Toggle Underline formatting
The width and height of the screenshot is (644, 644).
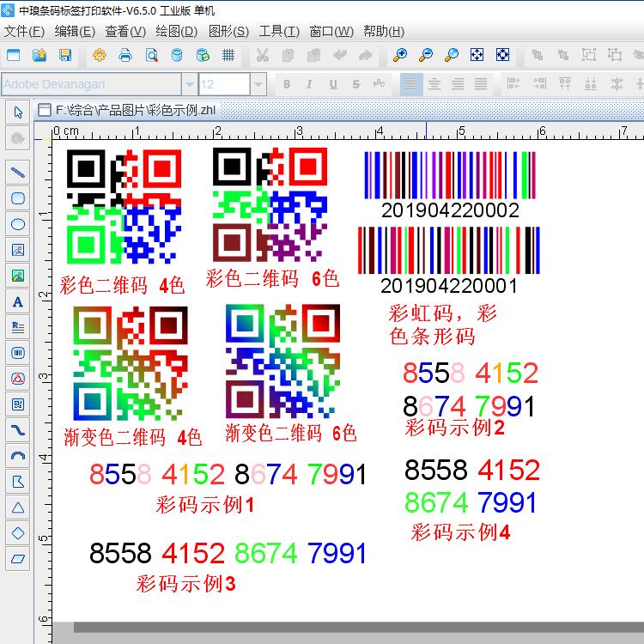click(333, 84)
